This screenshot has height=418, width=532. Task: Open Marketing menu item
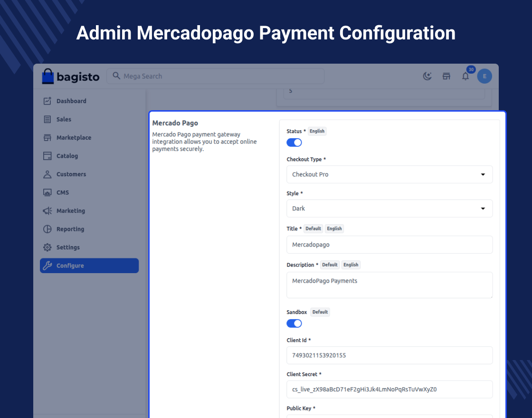coord(89,211)
